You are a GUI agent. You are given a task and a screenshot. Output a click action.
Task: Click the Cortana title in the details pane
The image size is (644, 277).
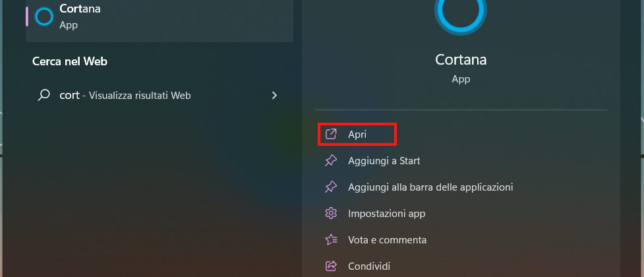(461, 59)
